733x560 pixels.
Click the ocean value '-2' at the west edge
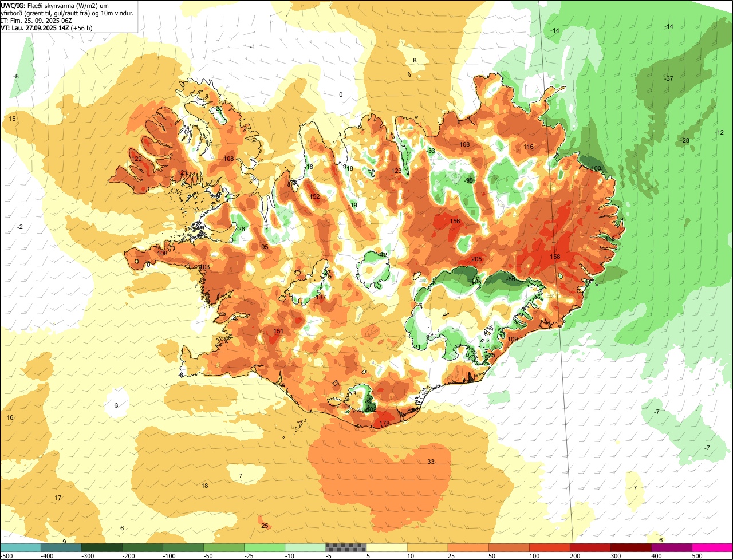(20, 227)
